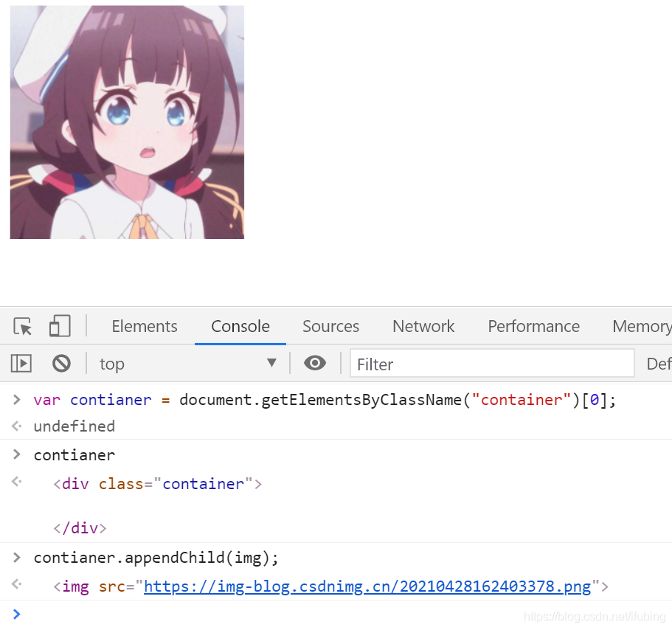Click the closing </div> tag output

click(x=80, y=528)
